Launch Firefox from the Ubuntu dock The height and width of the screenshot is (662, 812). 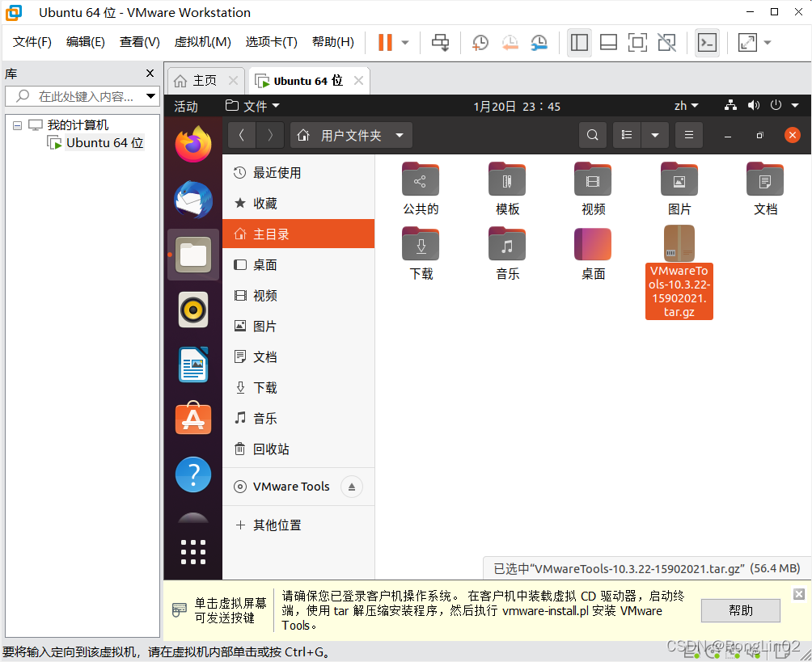point(193,145)
